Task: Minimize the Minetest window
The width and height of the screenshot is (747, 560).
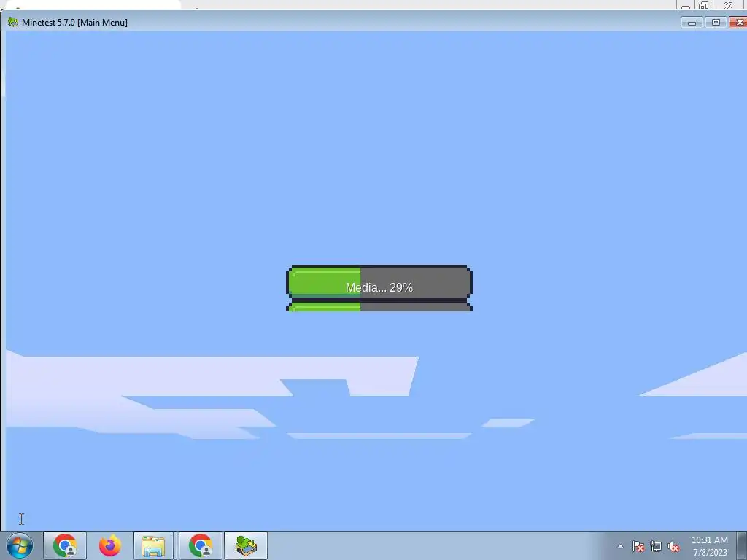Action: point(692,23)
